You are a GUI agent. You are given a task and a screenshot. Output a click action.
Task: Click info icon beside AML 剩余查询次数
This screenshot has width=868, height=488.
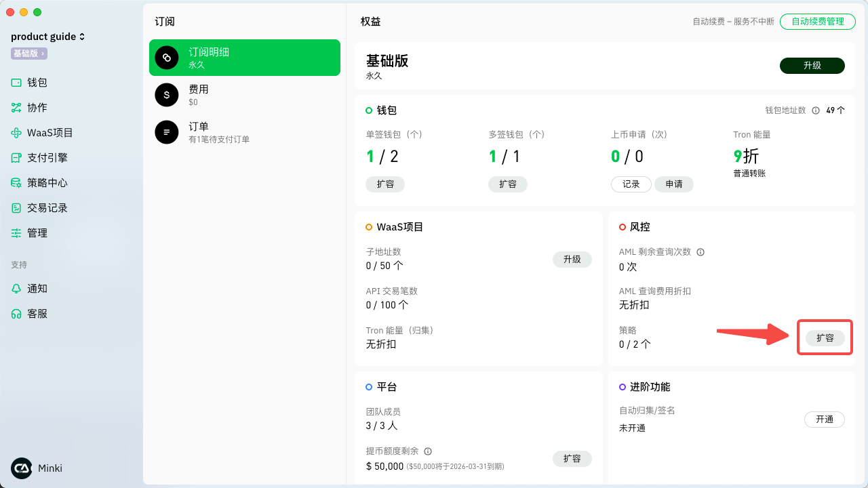pyautogui.click(x=701, y=252)
